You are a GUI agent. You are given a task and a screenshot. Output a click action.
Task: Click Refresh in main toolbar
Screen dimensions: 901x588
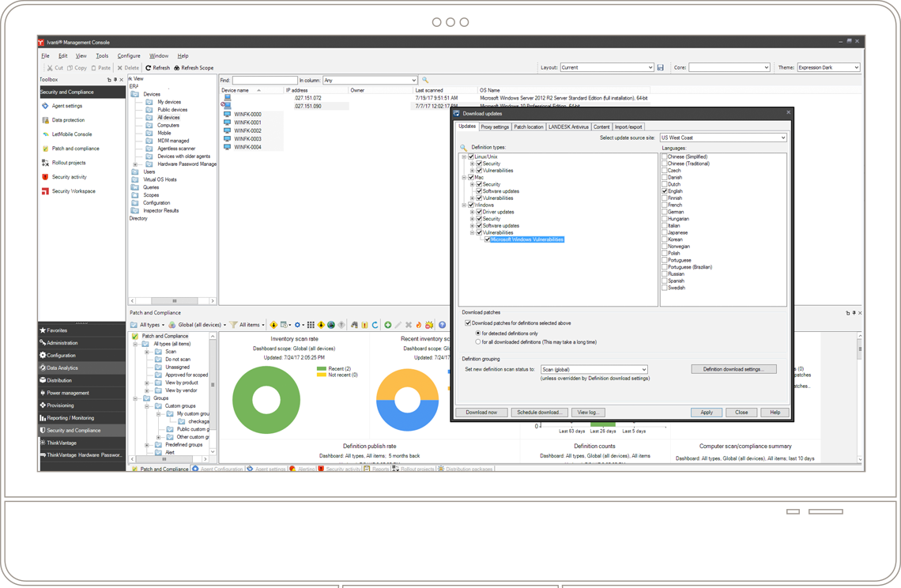coord(157,68)
